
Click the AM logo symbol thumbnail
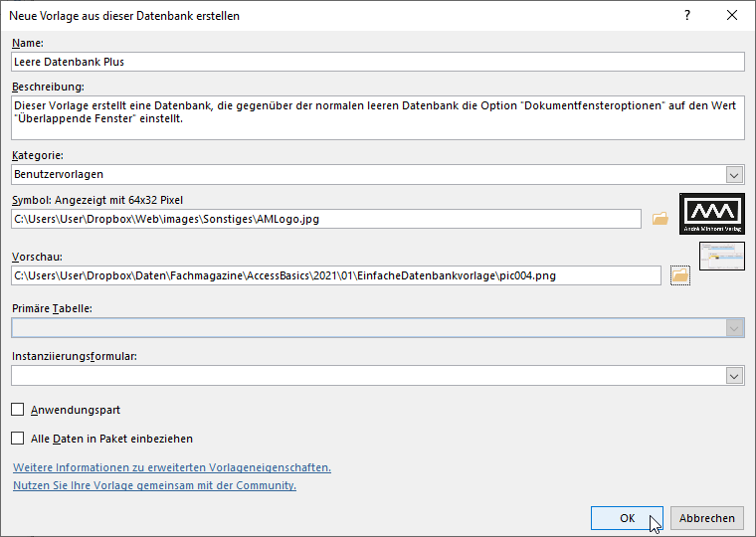tap(712, 214)
